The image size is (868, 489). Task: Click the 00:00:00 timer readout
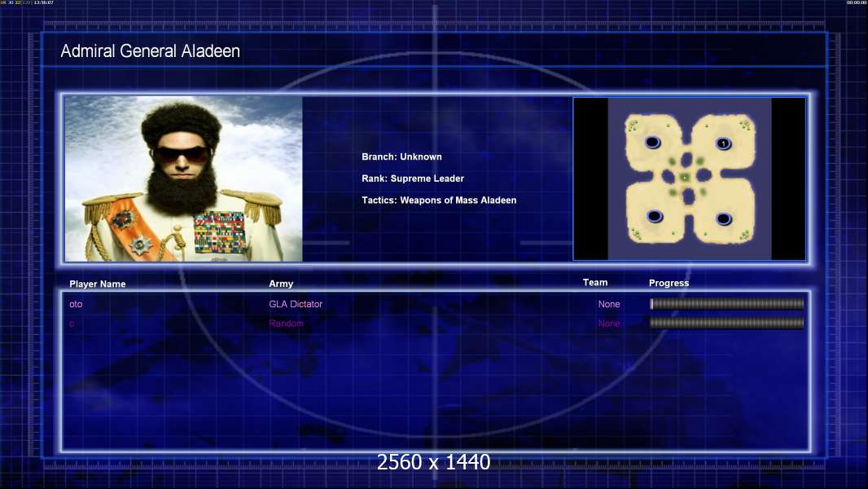(x=857, y=2)
